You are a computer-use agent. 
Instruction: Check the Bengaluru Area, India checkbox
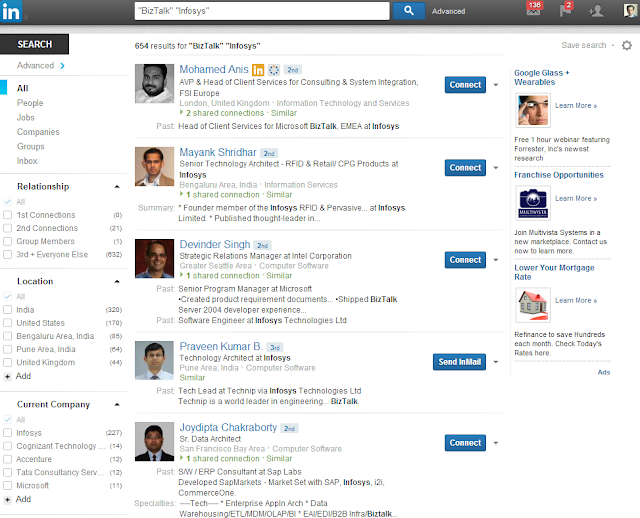pos(7,336)
